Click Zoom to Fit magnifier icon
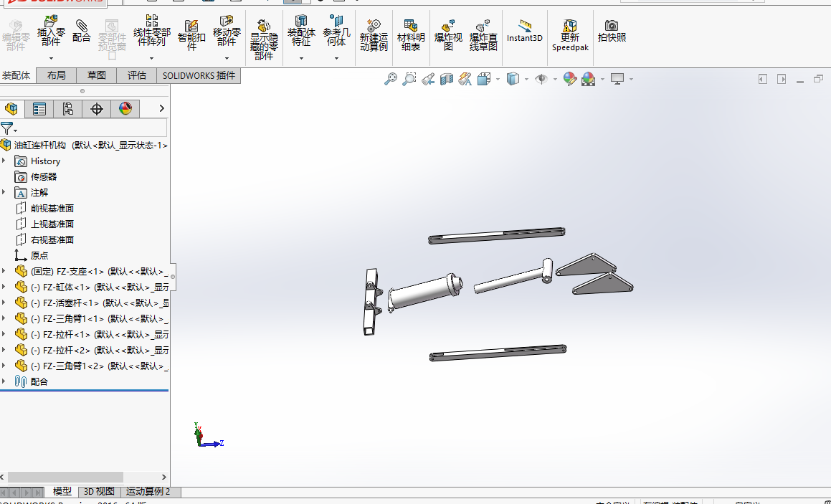Image resolution: width=831 pixels, height=504 pixels. [391, 79]
